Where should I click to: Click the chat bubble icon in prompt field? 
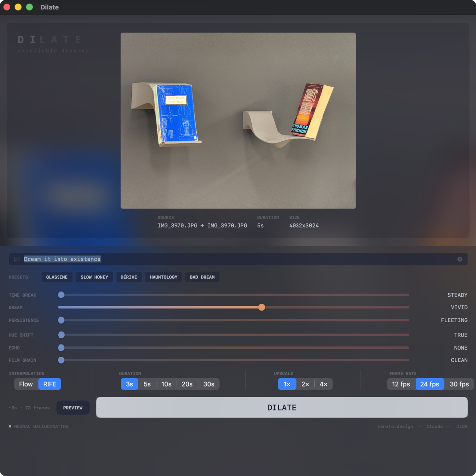pyautogui.click(x=17, y=259)
